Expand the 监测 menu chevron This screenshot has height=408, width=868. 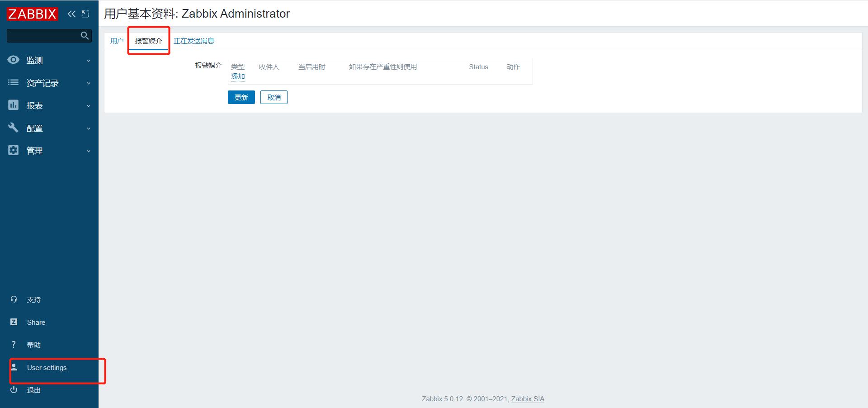pyautogui.click(x=89, y=61)
